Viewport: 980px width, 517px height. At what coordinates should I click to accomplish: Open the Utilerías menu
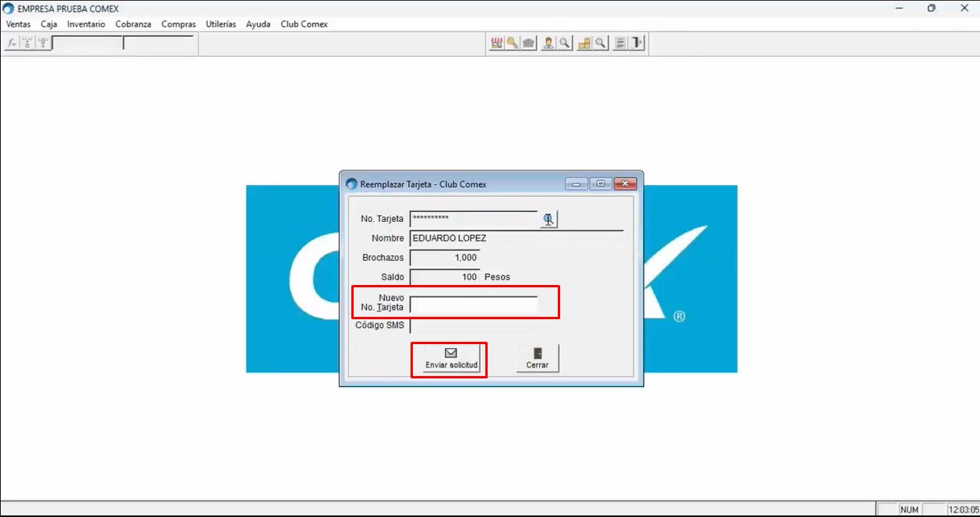point(220,24)
